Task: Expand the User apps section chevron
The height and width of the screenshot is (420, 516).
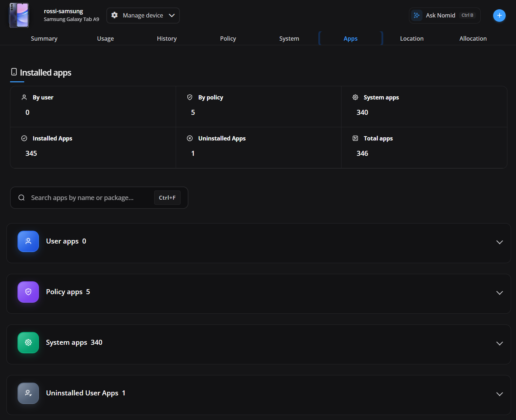Action: tap(500, 242)
